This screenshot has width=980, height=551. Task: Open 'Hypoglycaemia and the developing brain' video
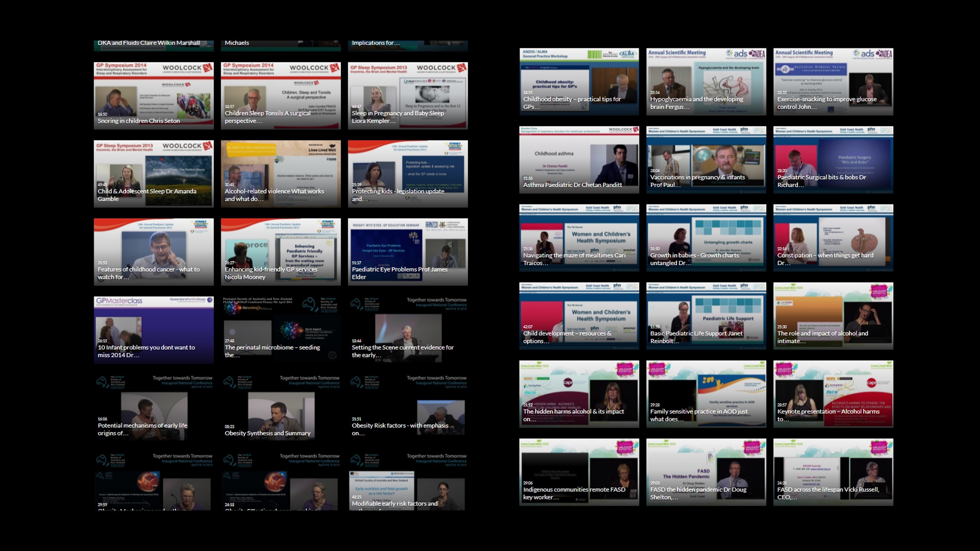(706, 82)
